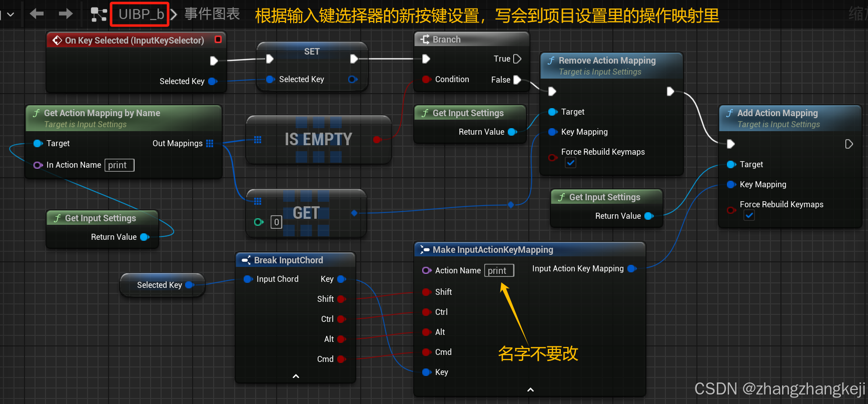Click the On Key Selected event delegate pin

218,39
